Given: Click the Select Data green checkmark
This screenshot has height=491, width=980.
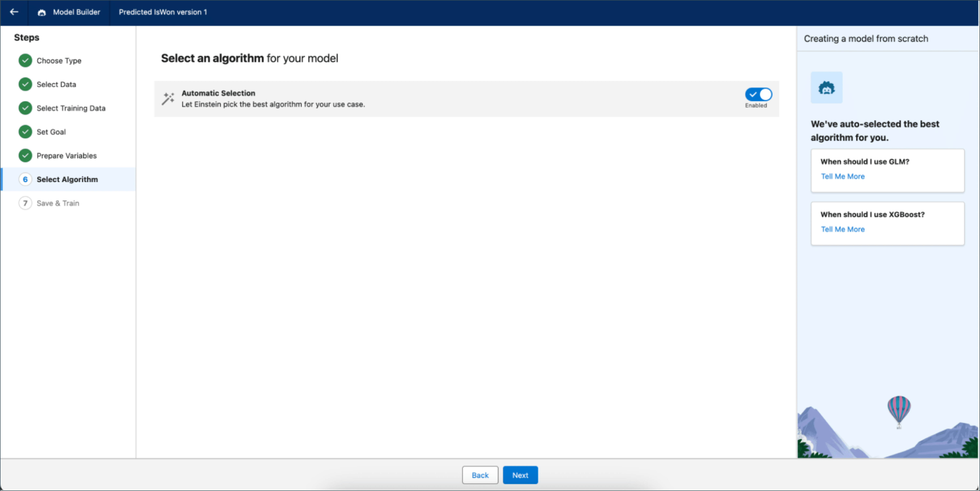Looking at the screenshot, I should pyautogui.click(x=25, y=84).
